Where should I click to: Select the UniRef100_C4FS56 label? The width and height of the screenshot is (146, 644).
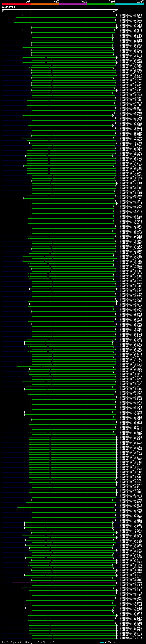[131, 359]
